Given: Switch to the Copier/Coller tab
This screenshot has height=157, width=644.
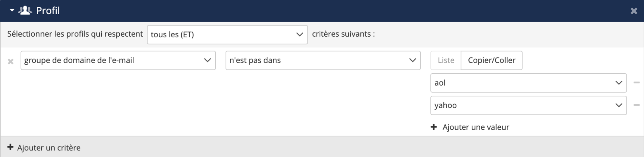Looking at the screenshot, I should [491, 61].
